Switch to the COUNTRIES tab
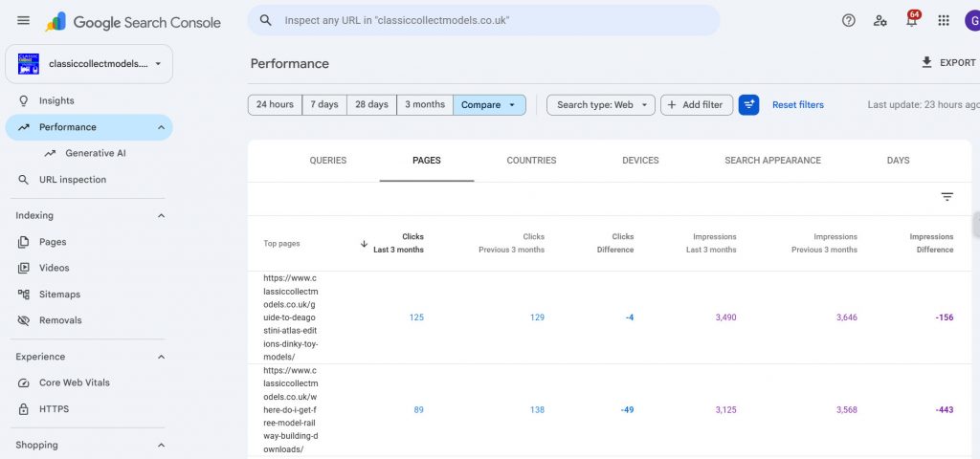The width and height of the screenshot is (980, 459). click(531, 161)
